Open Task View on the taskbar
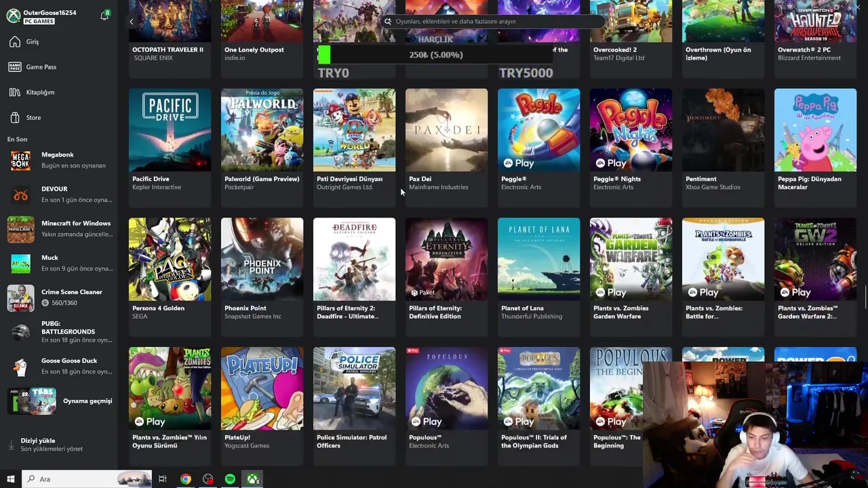868x488 pixels. [x=163, y=479]
